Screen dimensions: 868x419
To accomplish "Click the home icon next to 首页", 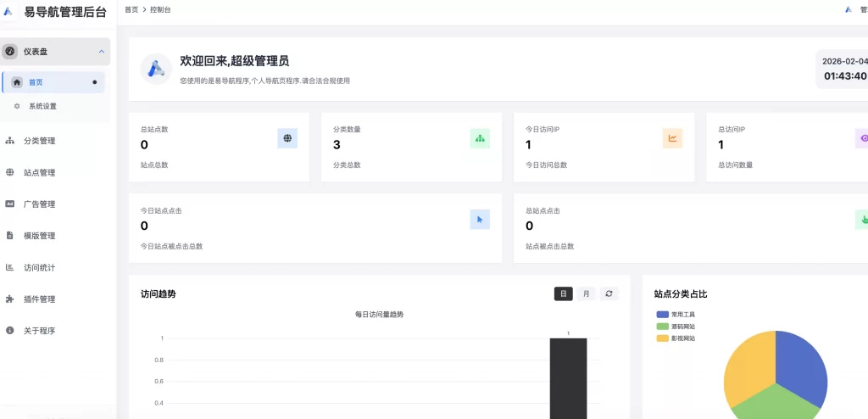I will point(17,82).
